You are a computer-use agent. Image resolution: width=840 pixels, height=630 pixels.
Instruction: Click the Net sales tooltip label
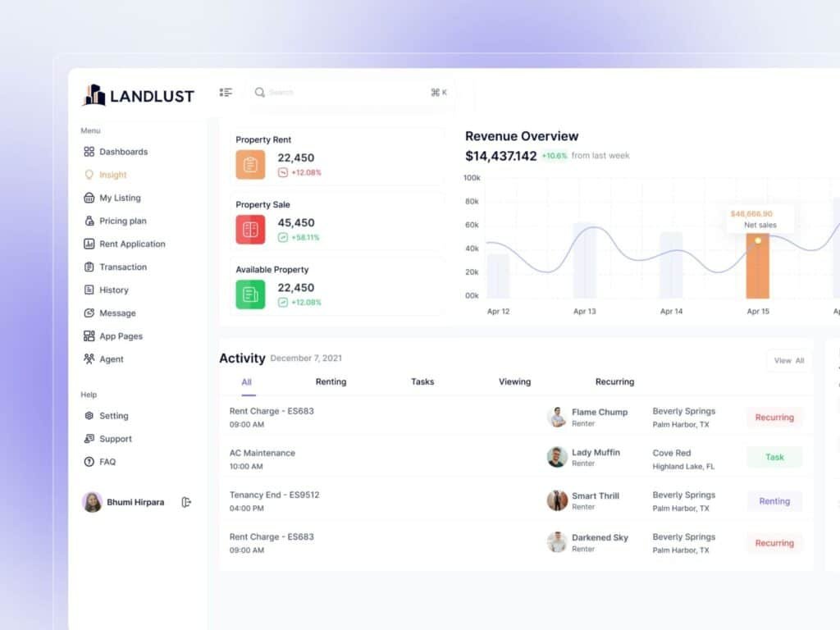[760, 225]
